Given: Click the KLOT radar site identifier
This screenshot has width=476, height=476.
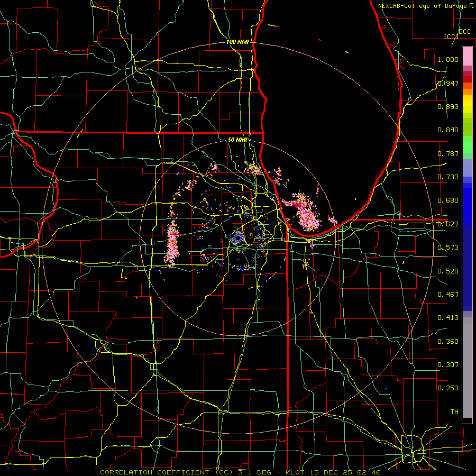Looking at the screenshot, I should tap(296, 472).
